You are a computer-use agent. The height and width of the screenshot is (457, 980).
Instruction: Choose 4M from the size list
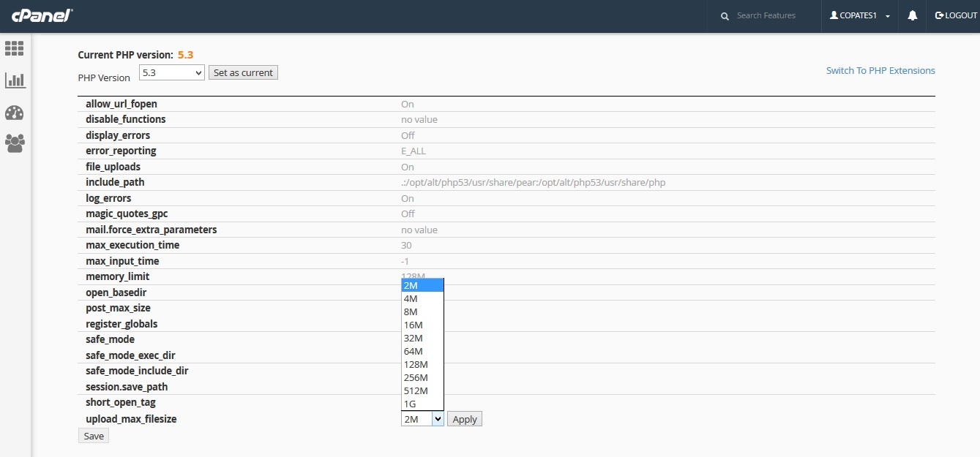tap(422, 298)
